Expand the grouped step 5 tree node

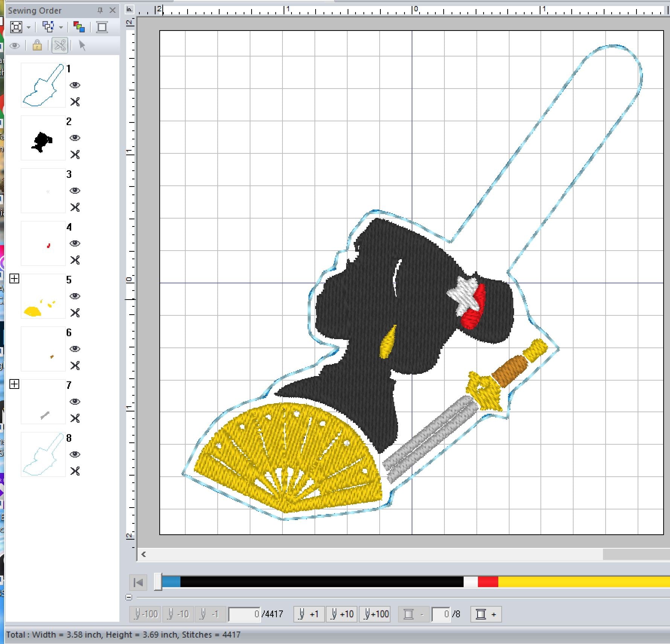click(14, 278)
